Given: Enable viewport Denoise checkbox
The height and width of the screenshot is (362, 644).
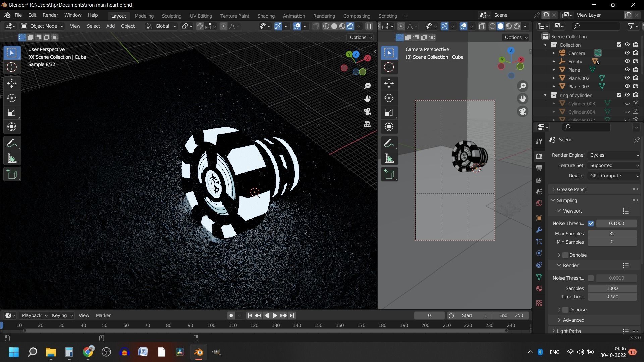Looking at the screenshot, I should [x=565, y=255].
